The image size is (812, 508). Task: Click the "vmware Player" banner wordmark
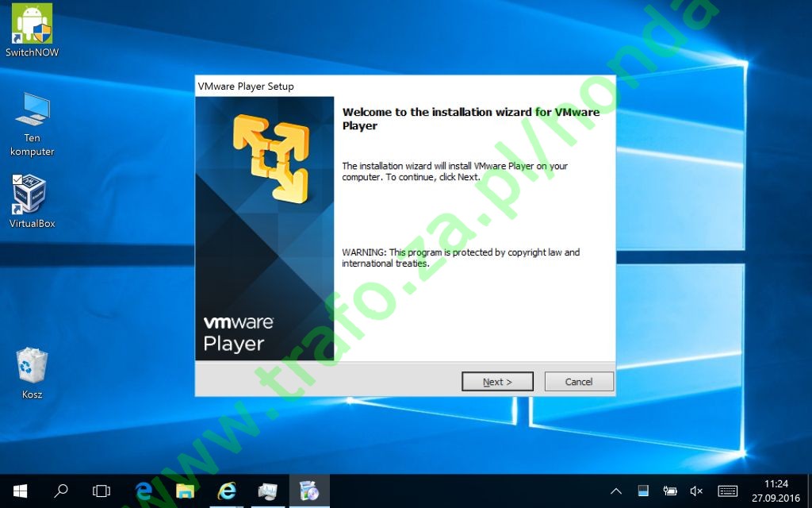[x=238, y=334]
